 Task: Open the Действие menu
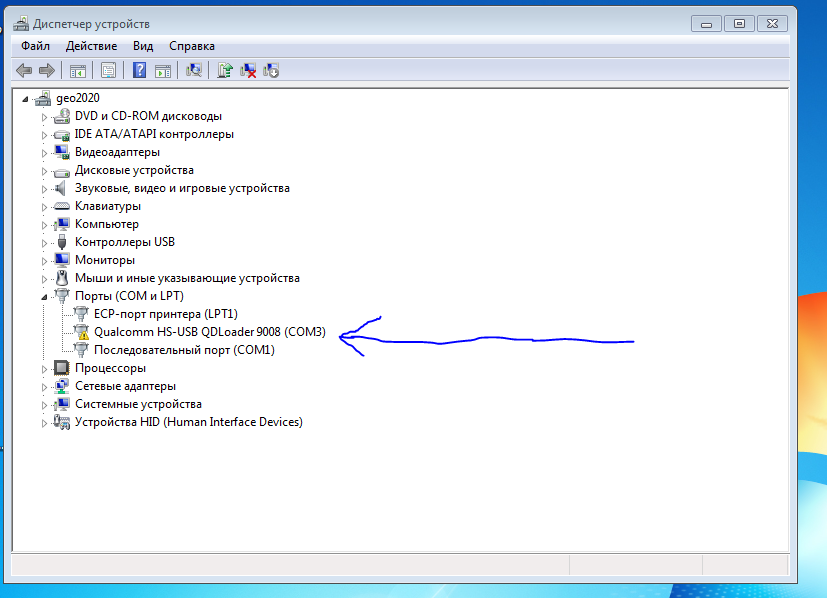(91, 46)
